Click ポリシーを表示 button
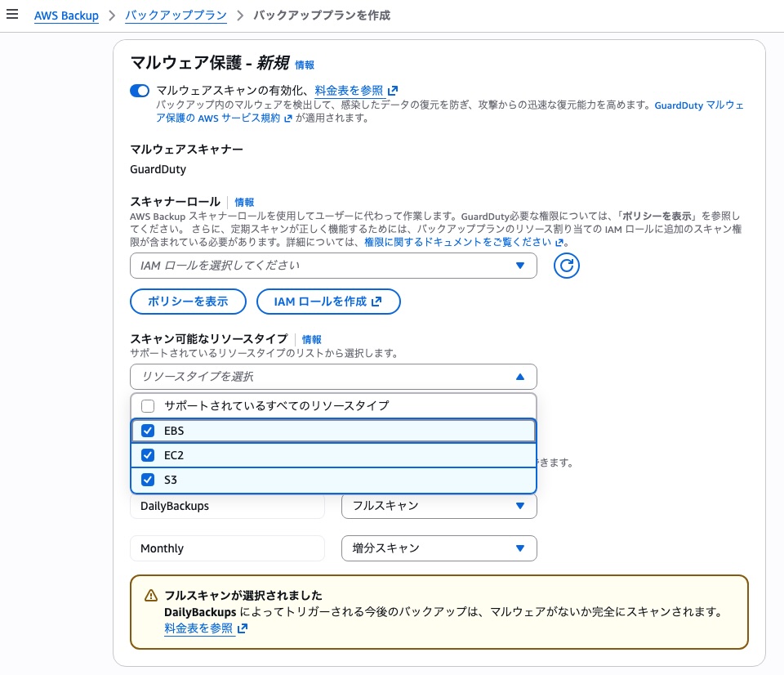Screen dimensions: 784x675 [x=188, y=302]
